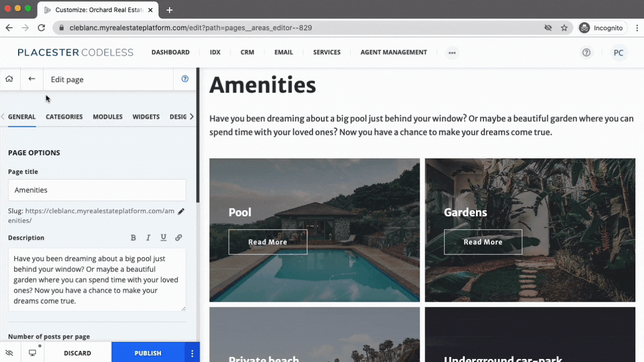Switch to the Design tab

pyautogui.click(x=178, y=117)
